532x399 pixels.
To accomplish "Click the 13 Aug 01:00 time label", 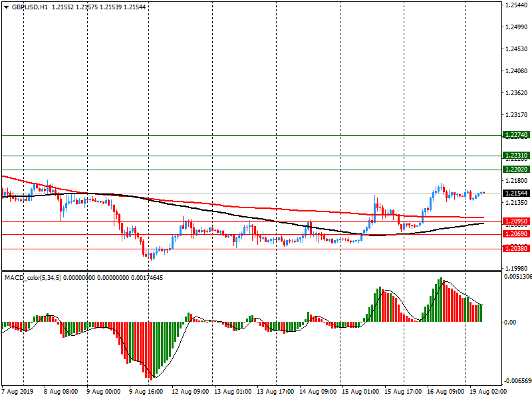I will click(233, 392).
